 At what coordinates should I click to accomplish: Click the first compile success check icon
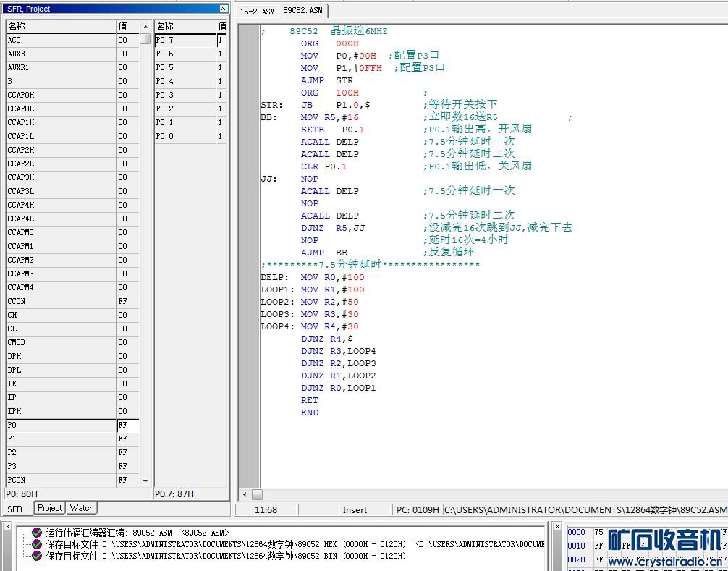click(37, 533)
